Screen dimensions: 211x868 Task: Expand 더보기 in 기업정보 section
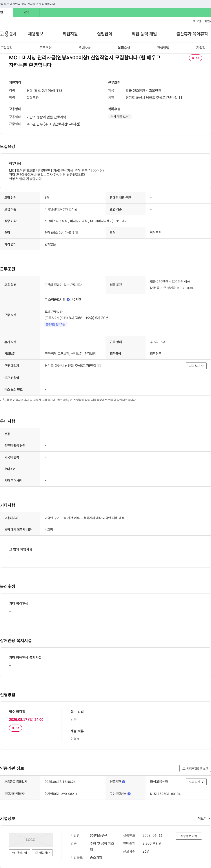[204, 819]
